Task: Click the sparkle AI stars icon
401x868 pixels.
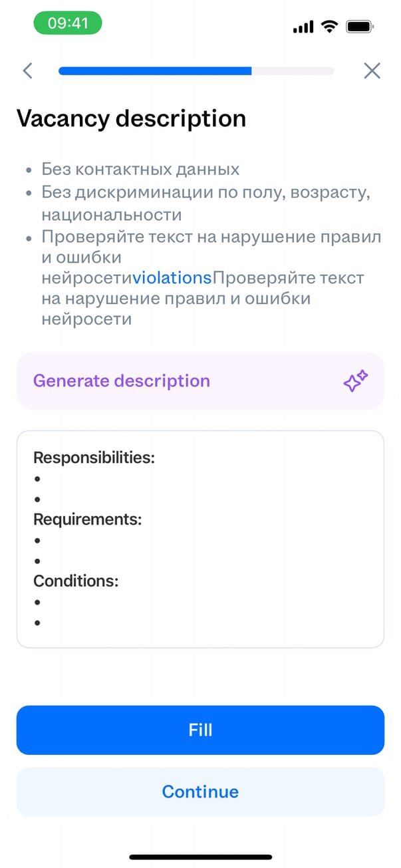Action: tap(355, 381)
